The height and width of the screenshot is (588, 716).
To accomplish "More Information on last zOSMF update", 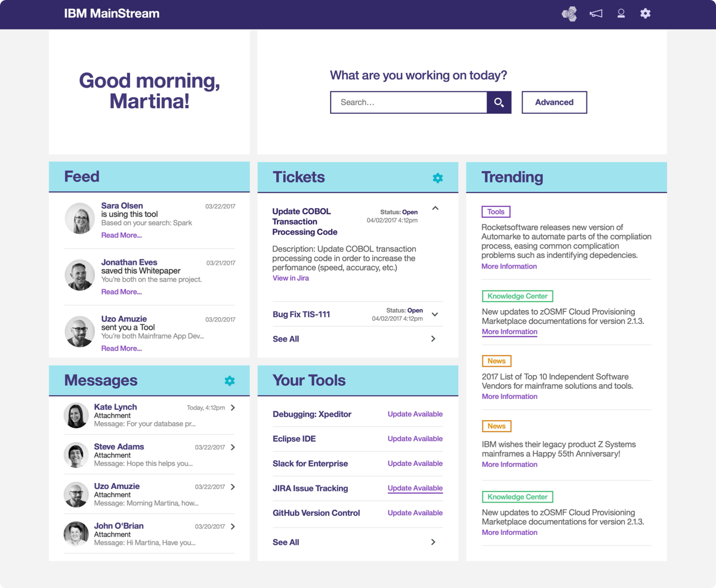I will (x=509, y=533).
